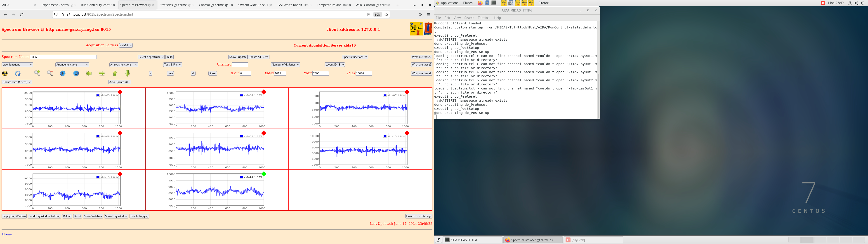Open the Acquisition Servers aida16 dropdown
868x244 pixels.
(126, 45)
